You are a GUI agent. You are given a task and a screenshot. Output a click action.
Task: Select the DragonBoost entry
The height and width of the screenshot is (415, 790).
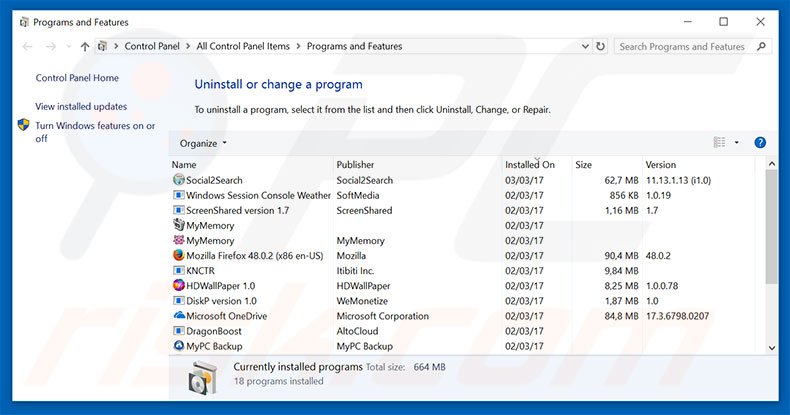[463, 331]
